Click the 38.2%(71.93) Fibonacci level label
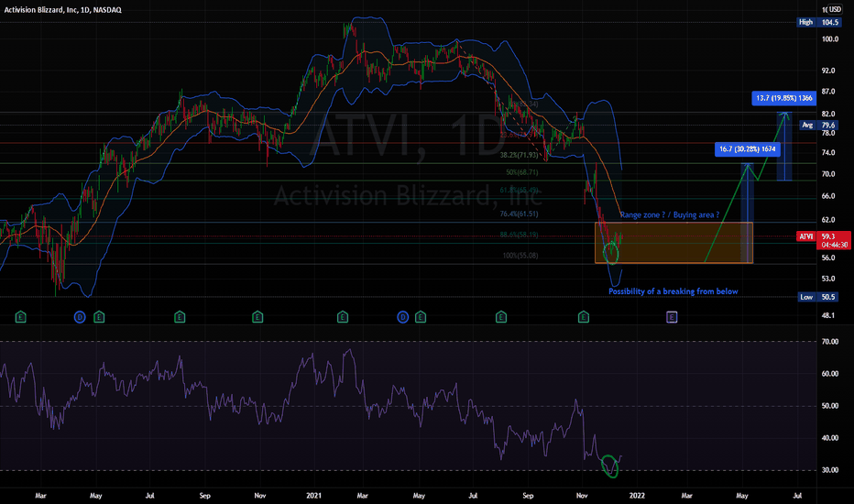 tap(519, 155)
